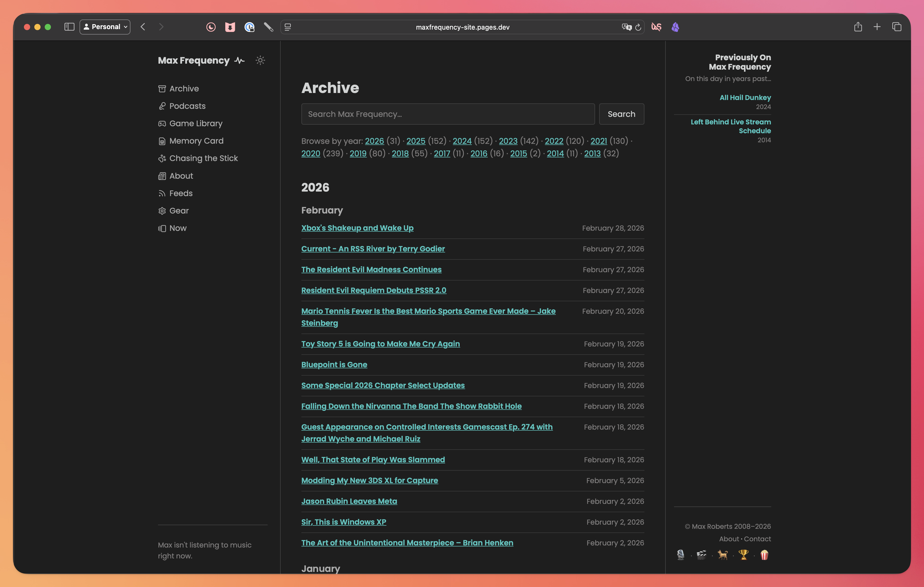
Task: Select the pencil extension icon in the toolbar
Action: point(269,27)
